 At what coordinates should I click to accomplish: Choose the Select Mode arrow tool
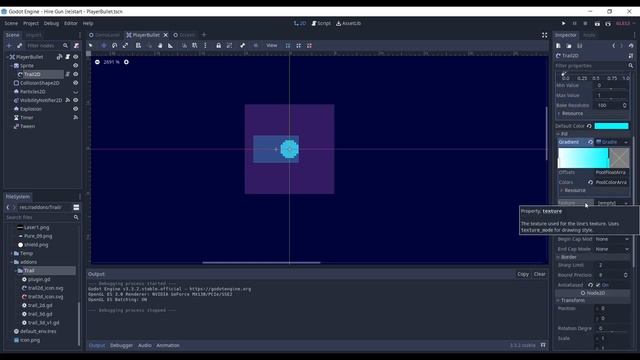(91, 45)
